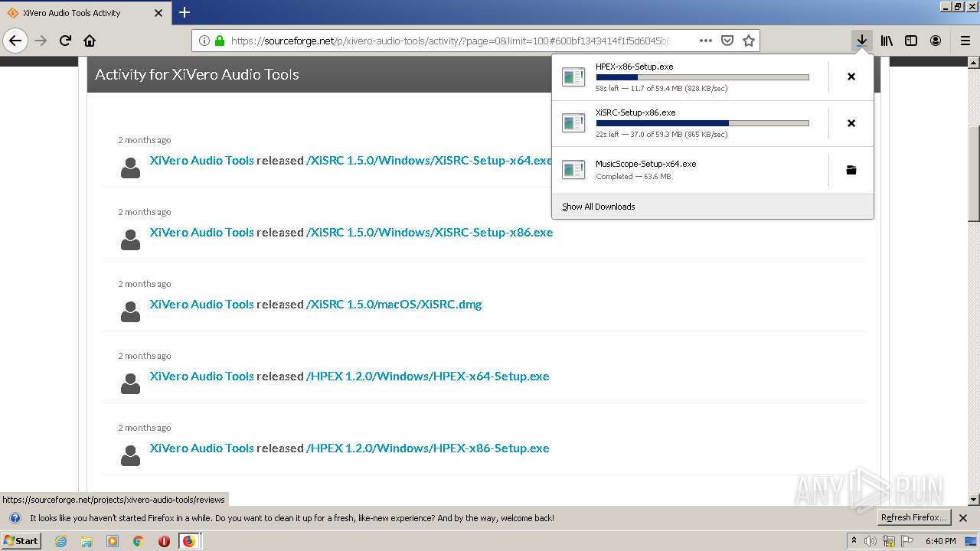Open media player icon in taskbar

pos(113,541)
